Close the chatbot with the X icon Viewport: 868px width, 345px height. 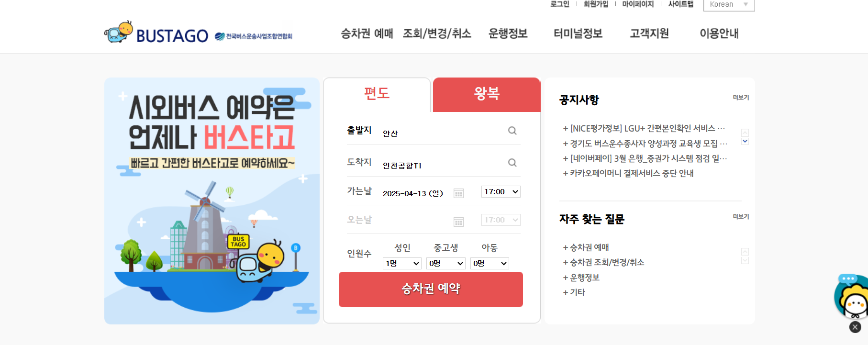(x=855, y=327)
